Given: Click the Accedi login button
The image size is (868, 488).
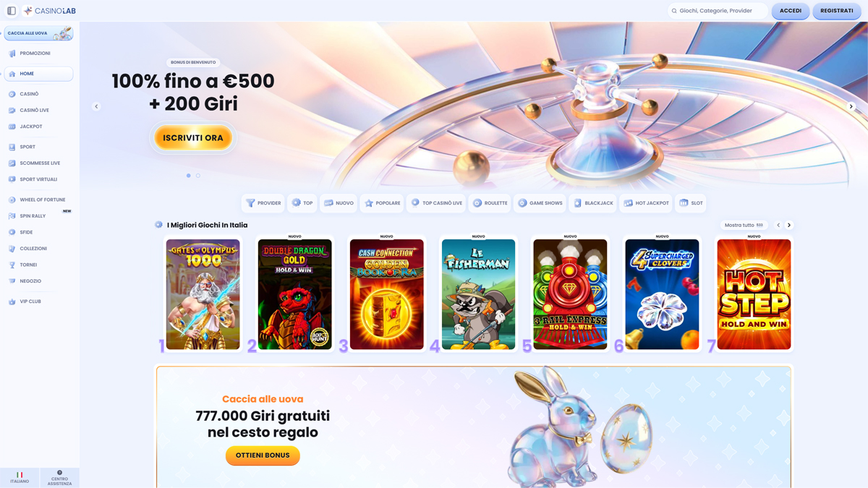Looking at the screenshot, I should point(791,11).
